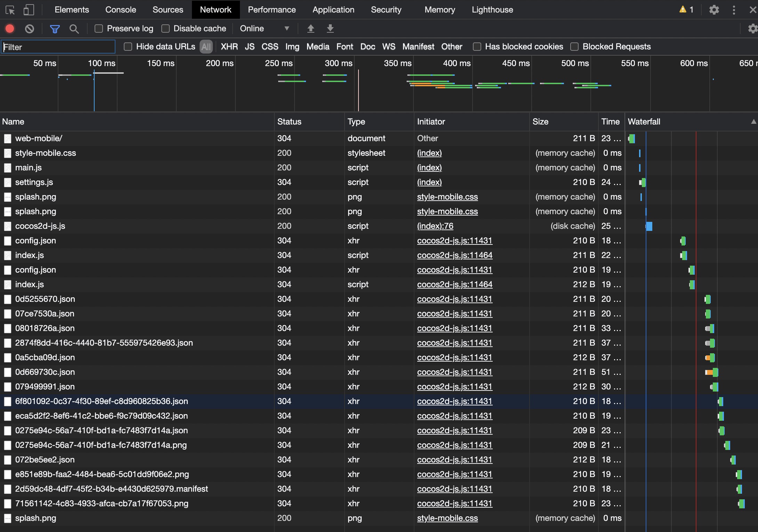
Task: Switch to the Console tab
Action: pos(120,10)
